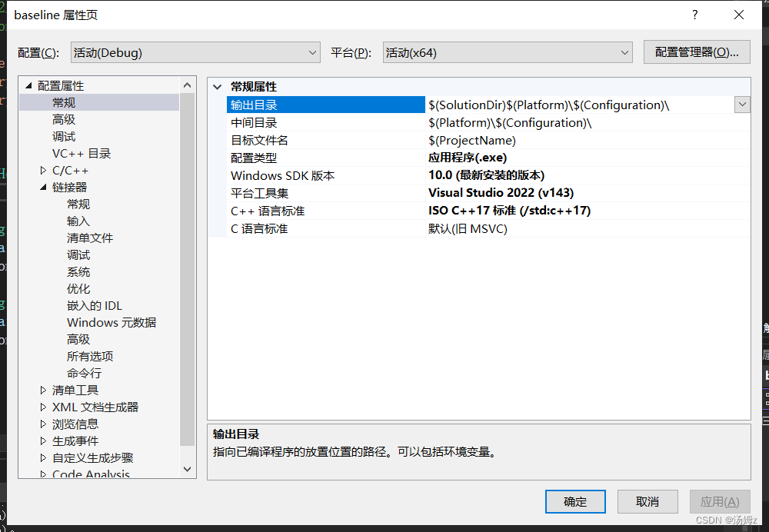Screen dimensions: 769x532
Task: Click the 应用 button
Action: click(719, 501)
